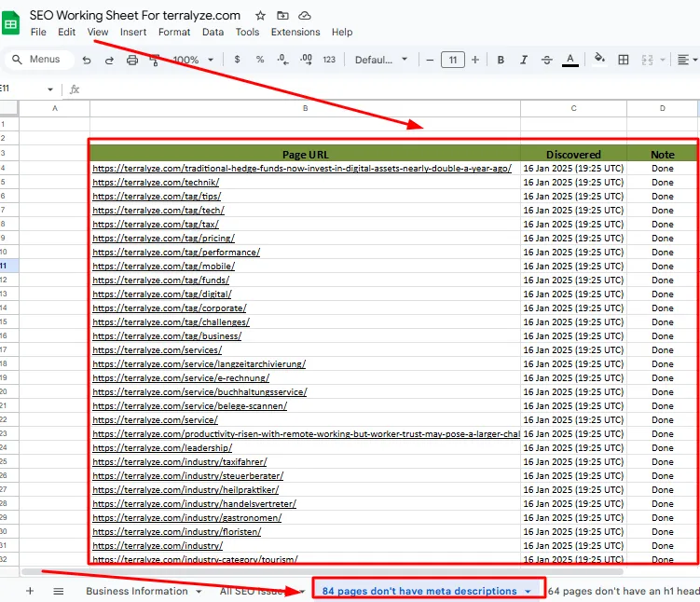Toggle italic formatting
This screenshot has height=602, width=700.
[524, 60]
